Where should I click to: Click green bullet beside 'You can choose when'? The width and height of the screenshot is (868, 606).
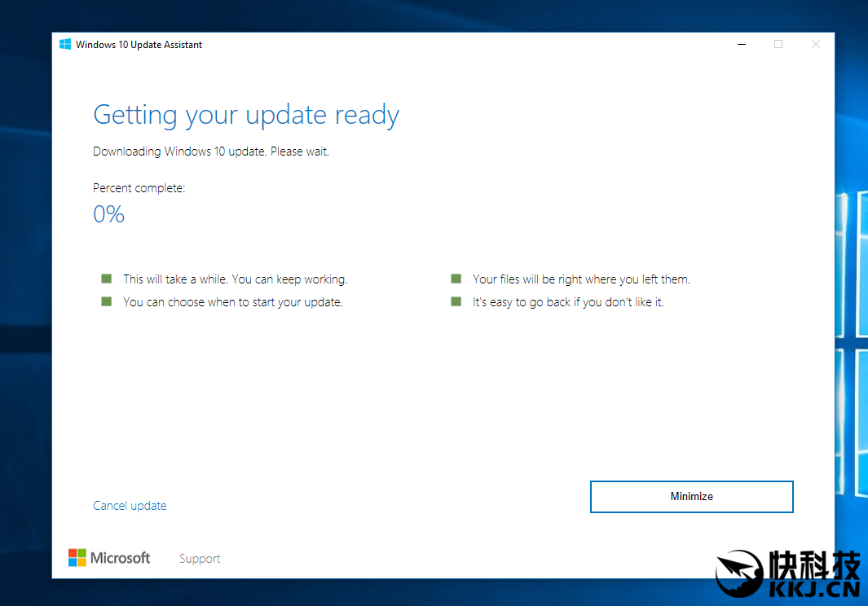[x=106, y=301]
